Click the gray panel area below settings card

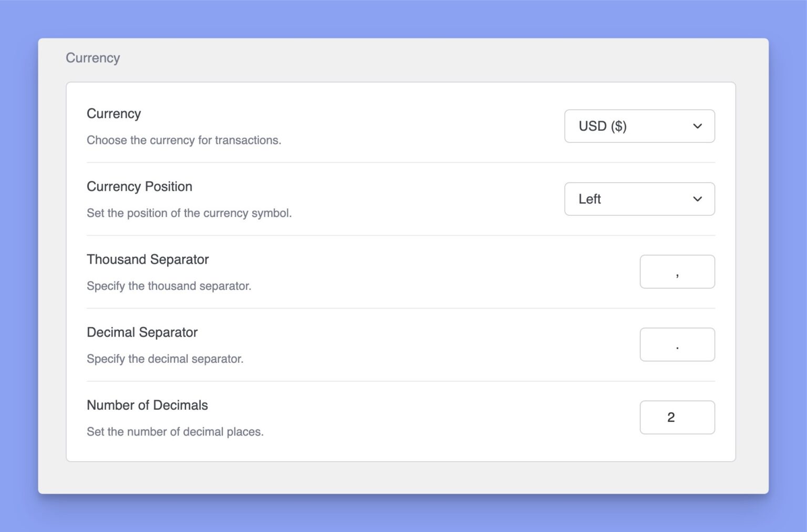[x=403, y=477]
